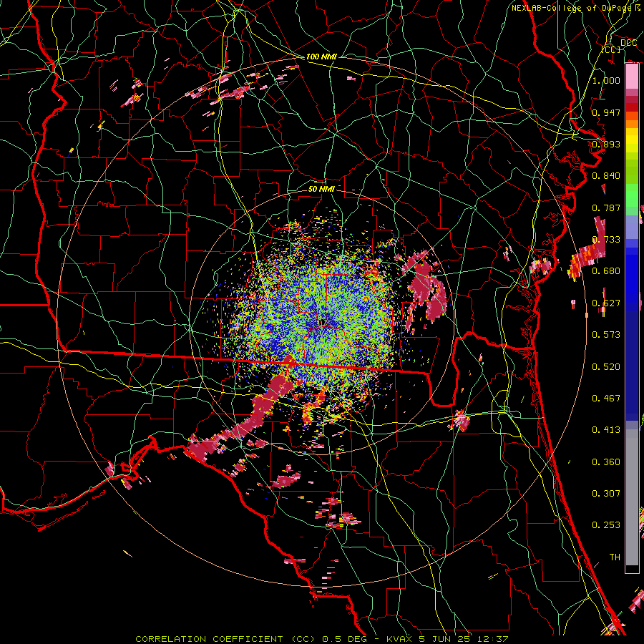
Task: Click the TH threshold label
Action: (x=615, y=557)
